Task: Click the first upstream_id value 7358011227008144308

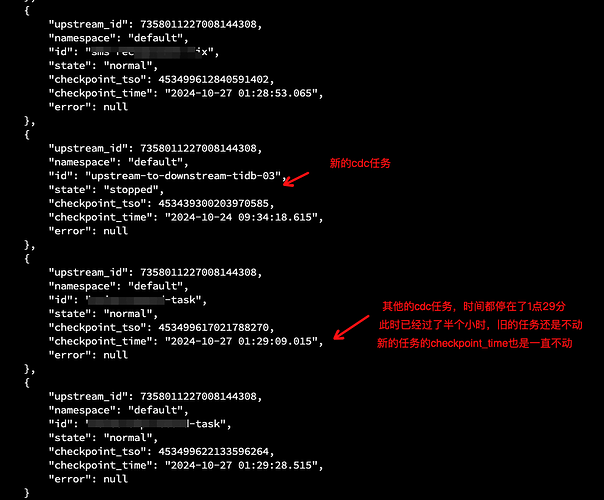Action: coord(198,25)
